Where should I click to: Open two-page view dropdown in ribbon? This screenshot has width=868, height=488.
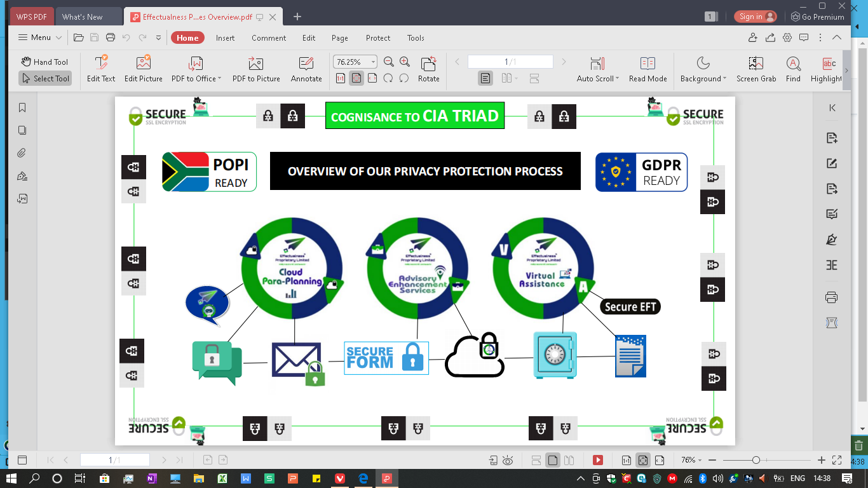[x=510, y=78]
